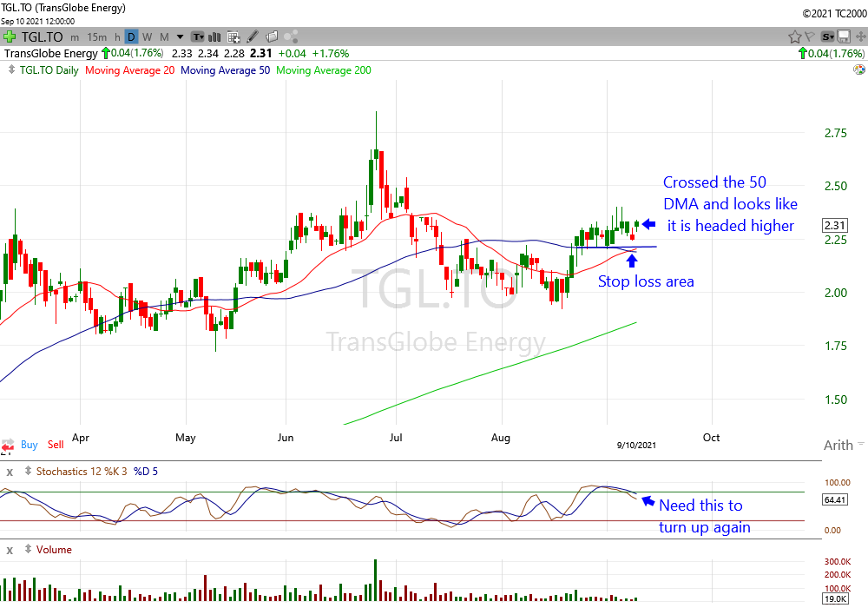The width and height of the screenshot is (868, 608).
Task: Open the timeframe dropdown arrow
Action: tap(180, 37)
